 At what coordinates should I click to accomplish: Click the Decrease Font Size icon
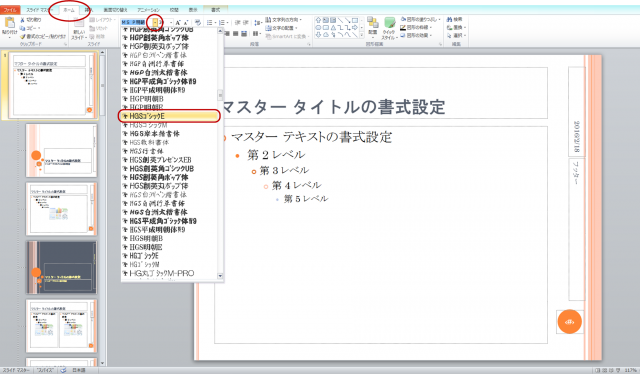186,22
